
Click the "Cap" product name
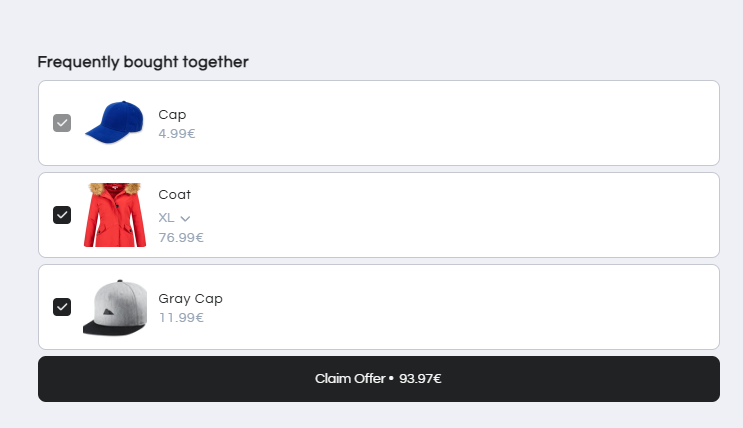(x=172, y=114)
